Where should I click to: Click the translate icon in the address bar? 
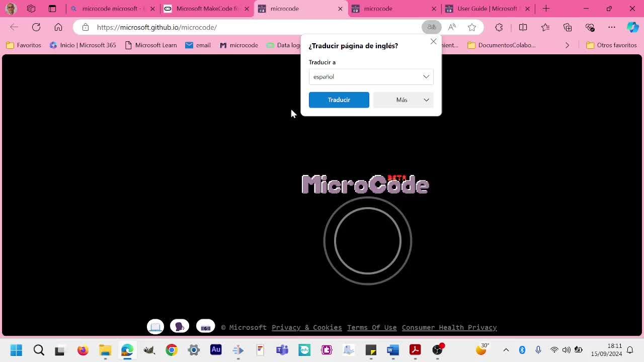(x=431, y=27)
